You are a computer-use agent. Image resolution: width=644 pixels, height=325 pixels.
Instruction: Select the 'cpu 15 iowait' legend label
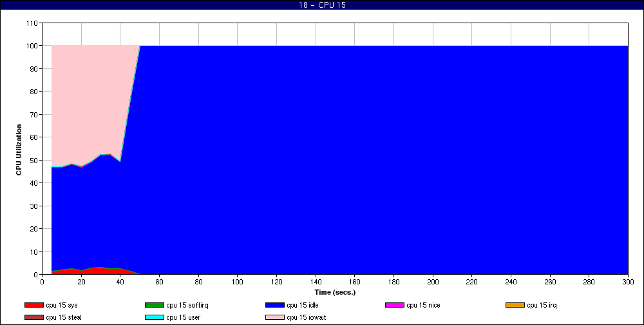[x=307, y=318]
